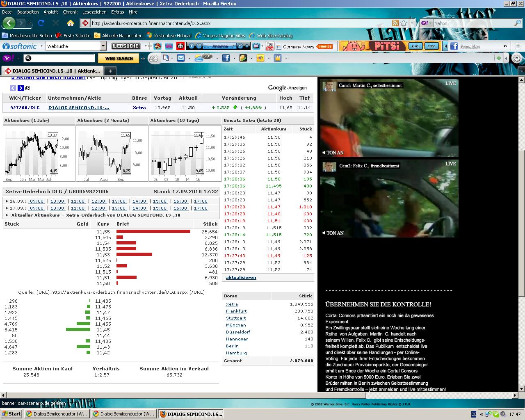Click the WEBSUCHE button in the softonic toolbar

[126, 46]
